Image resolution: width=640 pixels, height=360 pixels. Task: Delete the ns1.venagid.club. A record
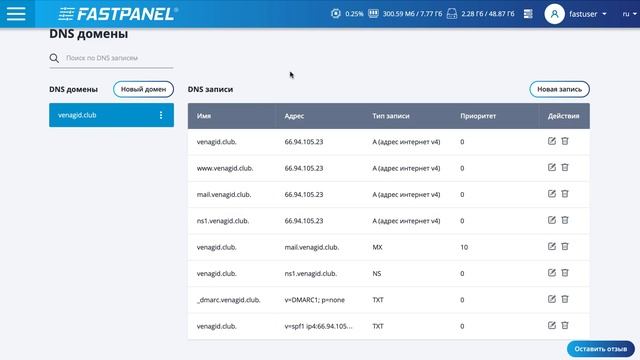point(565,220)
